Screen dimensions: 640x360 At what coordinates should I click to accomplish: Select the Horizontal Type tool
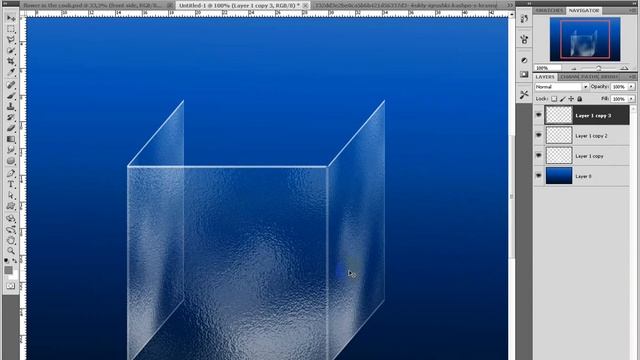(11, 184)
